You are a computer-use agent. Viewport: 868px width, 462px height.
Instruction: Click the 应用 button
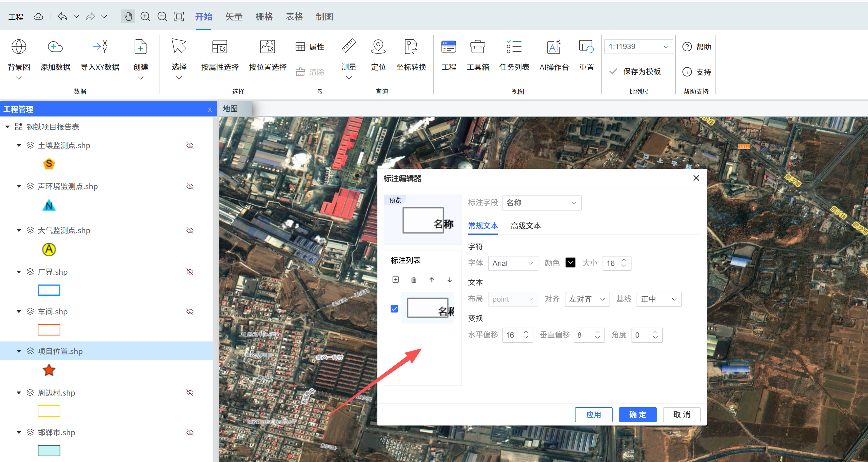(593, 414)
